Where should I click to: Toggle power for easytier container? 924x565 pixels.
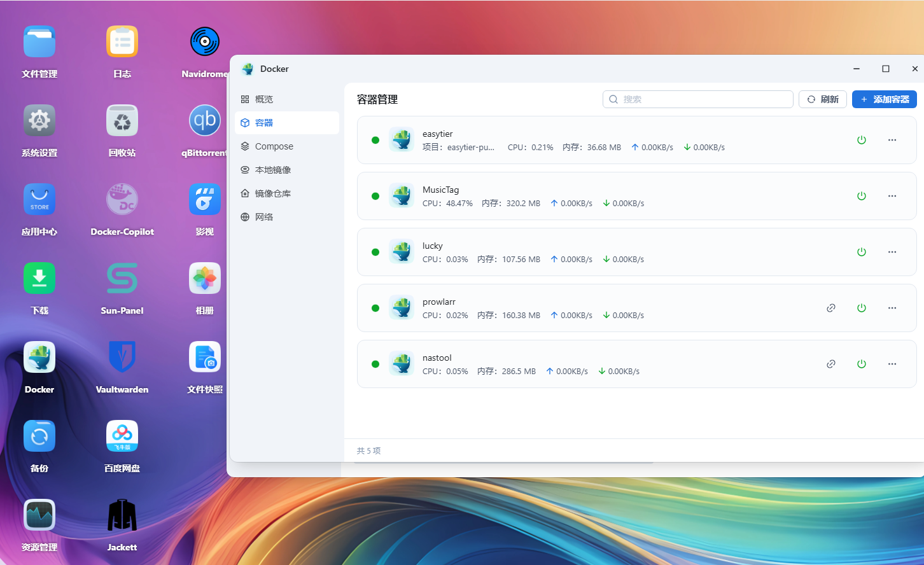tap(862, 140)
